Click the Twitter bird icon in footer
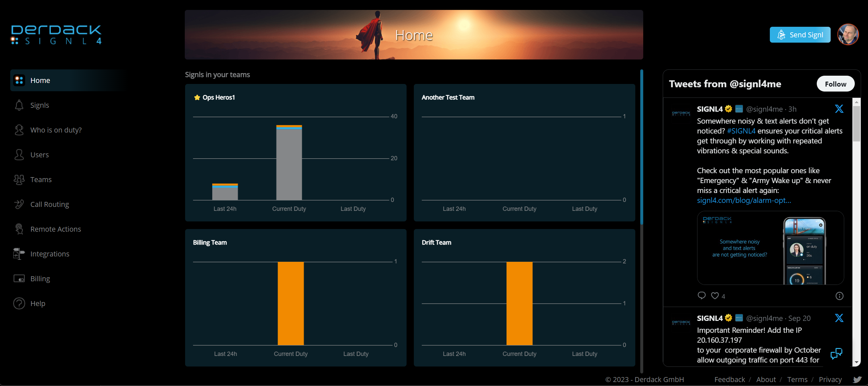The width and height of the screenshot is (868, 386). (857, 380)
